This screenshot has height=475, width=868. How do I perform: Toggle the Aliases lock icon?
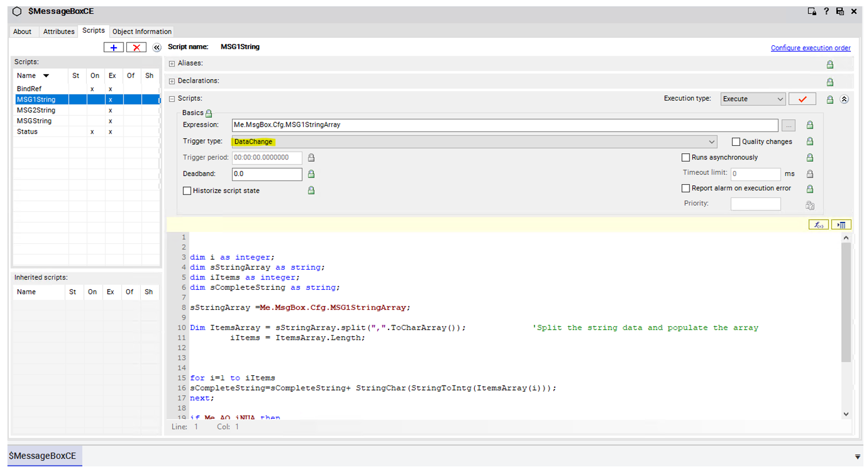point(830,64)
